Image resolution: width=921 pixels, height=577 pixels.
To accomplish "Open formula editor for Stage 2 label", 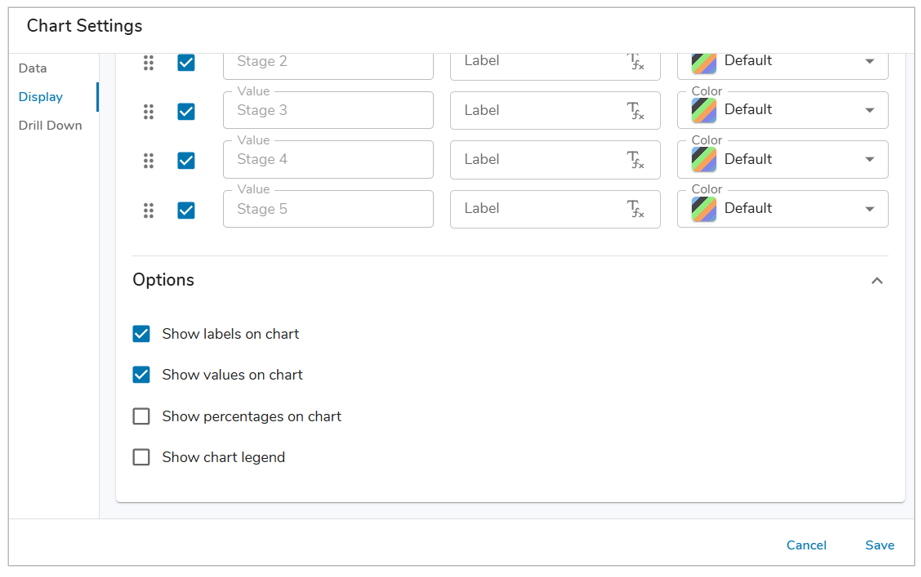I will (636, 62).
